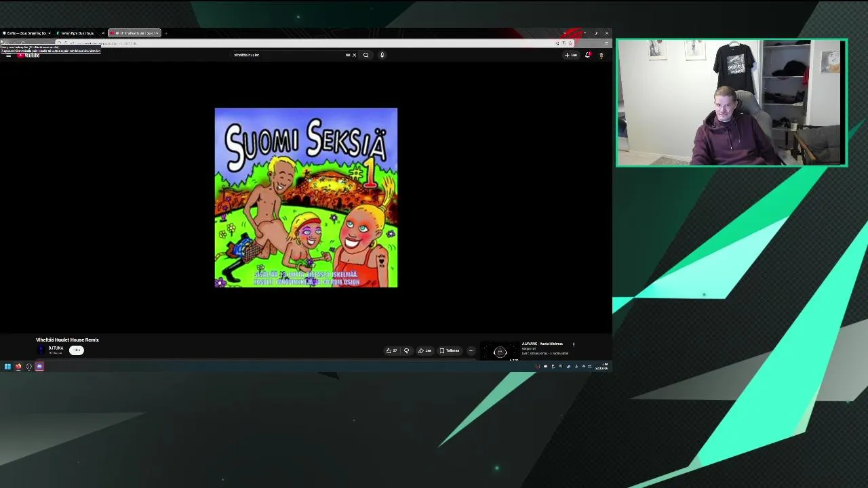The image size is (868, 488).
Task: Open the taskbar clock and date
Action: click(x=601, y=367)
